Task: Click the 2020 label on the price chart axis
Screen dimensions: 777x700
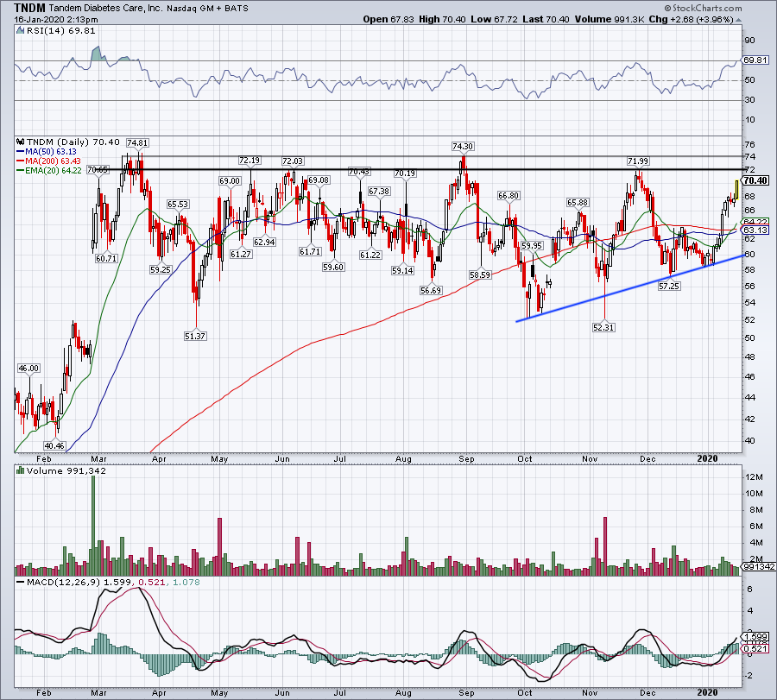Action: [707, 458]
